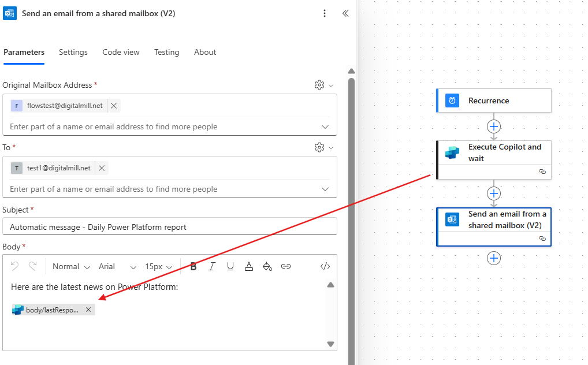Open the Arial font family dropdown
588x365 pixels.
(x=117, y=266)
